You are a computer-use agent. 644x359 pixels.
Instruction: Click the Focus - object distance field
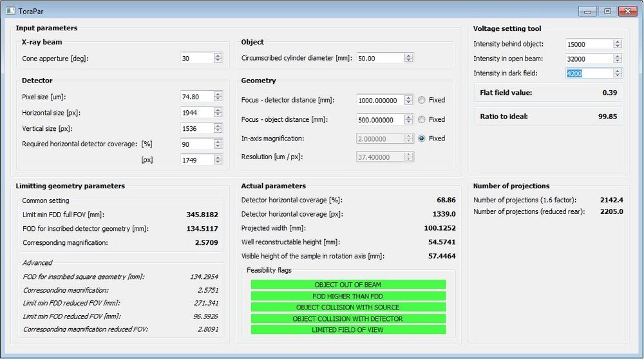(x=380, y=119)
